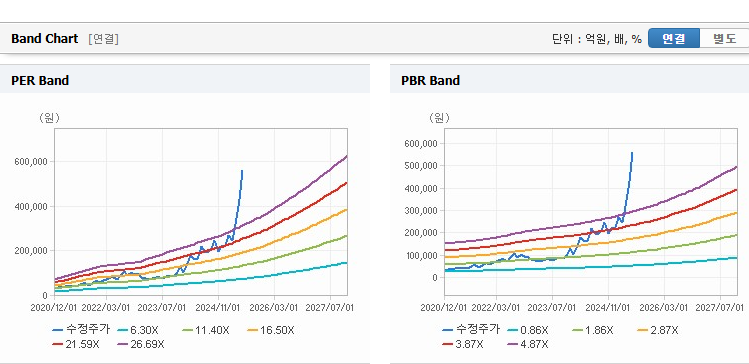This screenshot has height=364, width=749.
Task: Click 200,000 label on PER Band axis
Action: pos(32,250)
